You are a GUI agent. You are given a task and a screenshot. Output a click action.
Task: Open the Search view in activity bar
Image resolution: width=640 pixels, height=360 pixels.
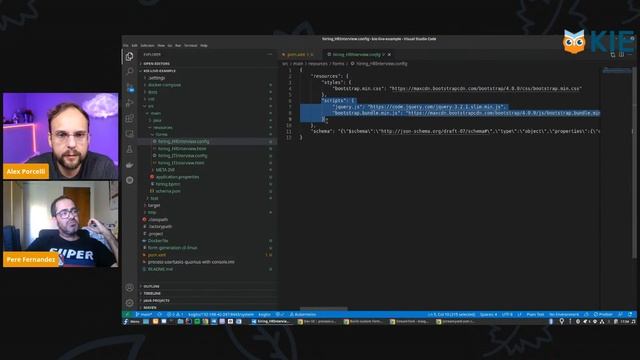pyautogui.click(x=129, y=71)
